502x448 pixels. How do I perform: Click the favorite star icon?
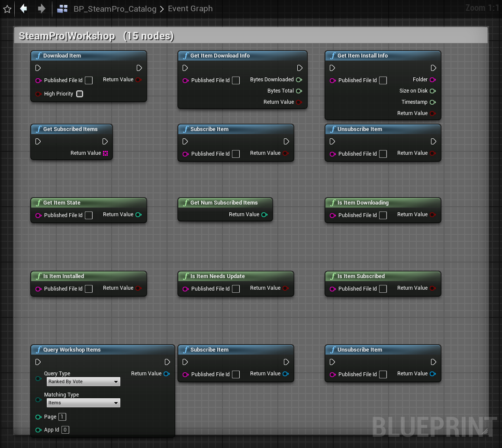(7, 9)
